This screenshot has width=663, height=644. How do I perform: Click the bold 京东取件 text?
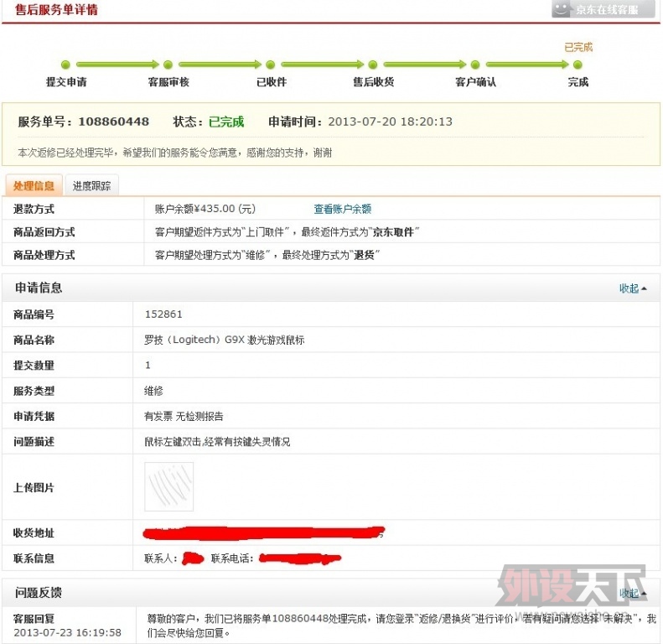point(393,232)
